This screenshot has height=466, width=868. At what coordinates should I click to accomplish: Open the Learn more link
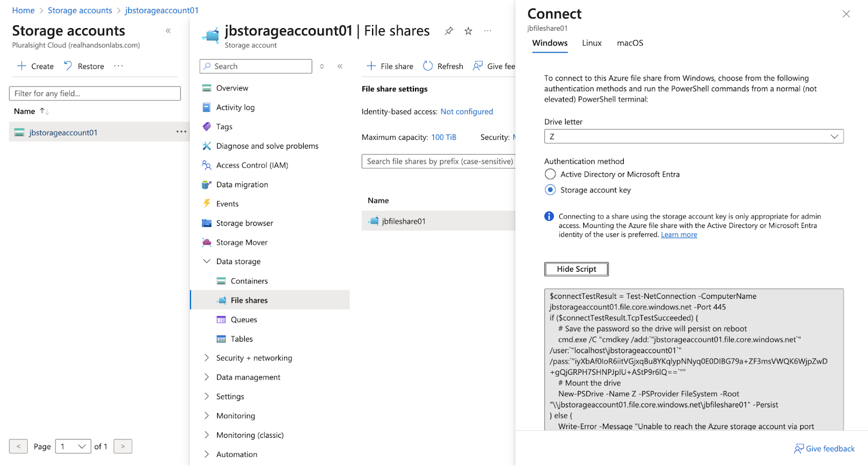679,235
